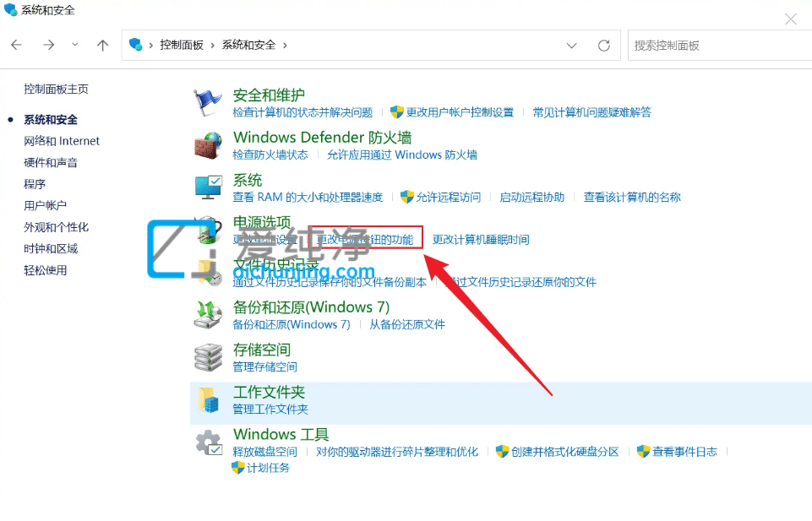Click 允许应用通过 Windows 防火墙 link
Image resolution: width=812 pixels, height=521 pixels.
[x=402, y=155]
